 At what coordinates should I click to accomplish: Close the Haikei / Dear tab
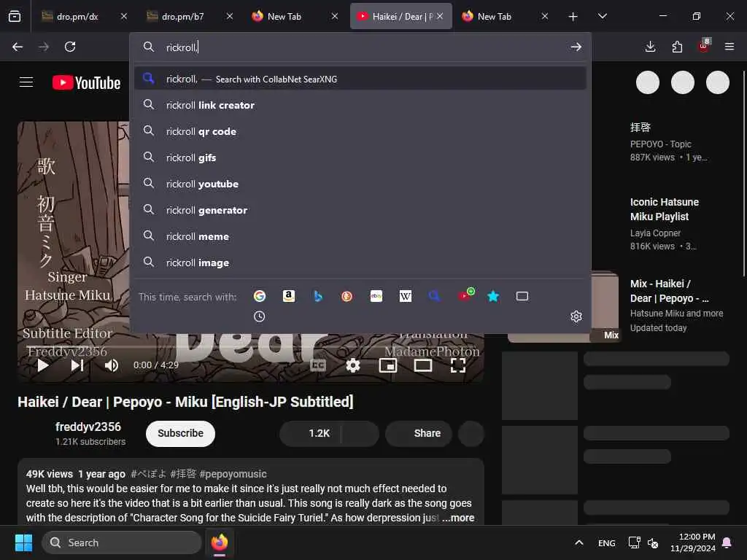[x=440, y=16]
